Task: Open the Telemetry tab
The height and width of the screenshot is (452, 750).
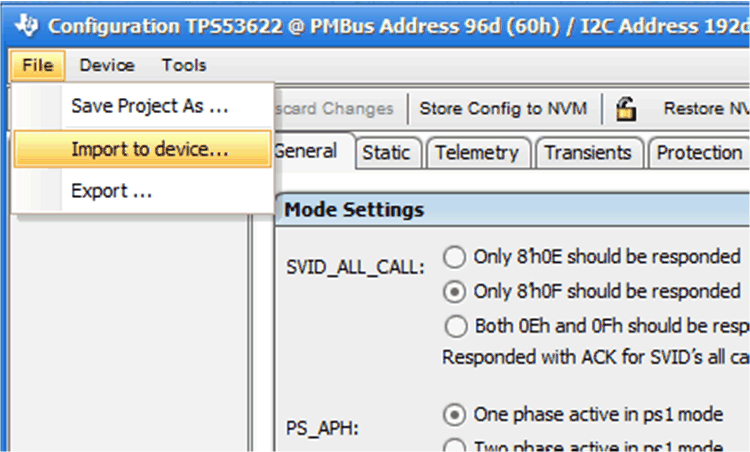Action: [477, 152]
